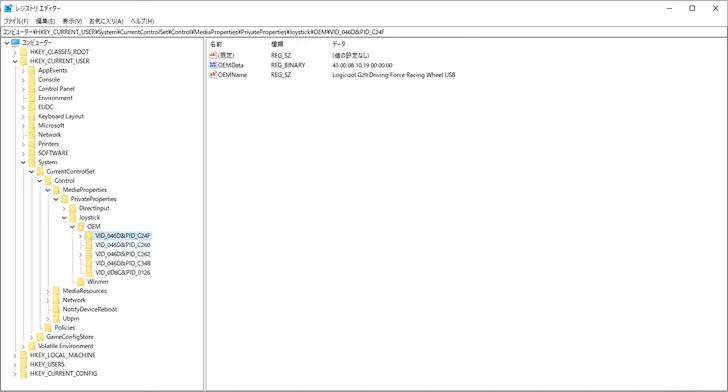Open the お気に入り(A) menu
Viewport: 728px width, 392px height.
click(x=106, y=21)
